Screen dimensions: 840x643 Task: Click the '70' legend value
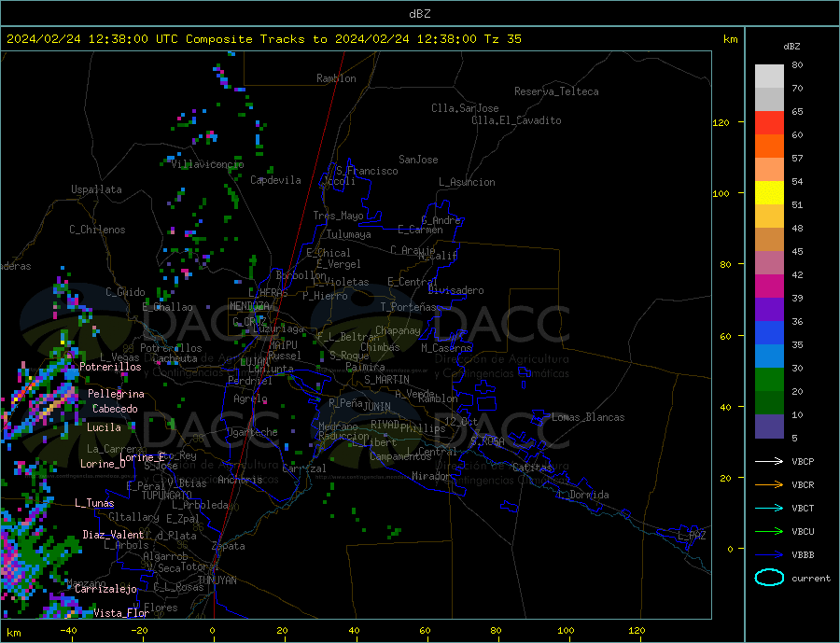[797, 88]
